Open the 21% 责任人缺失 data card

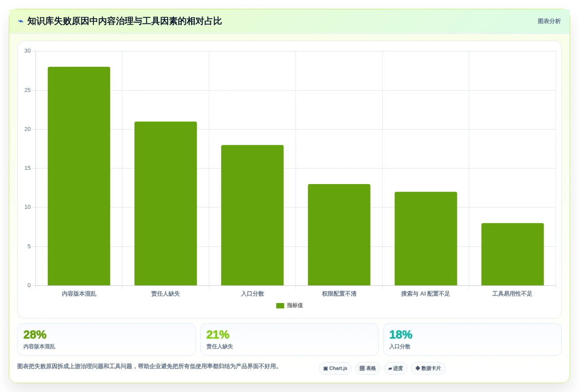point(289,339)
